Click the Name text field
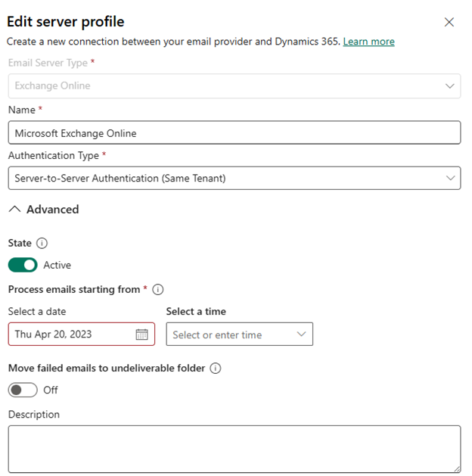 point(234,132)
